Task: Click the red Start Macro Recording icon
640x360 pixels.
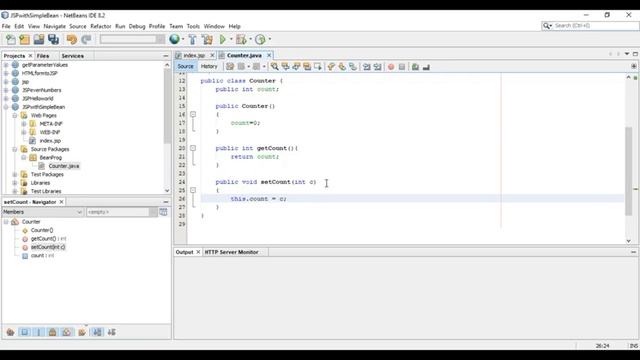Action: [391, 67]
